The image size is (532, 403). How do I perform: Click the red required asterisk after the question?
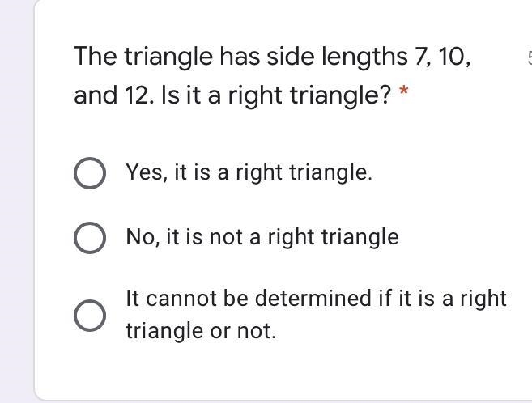(x=404, y=91)
